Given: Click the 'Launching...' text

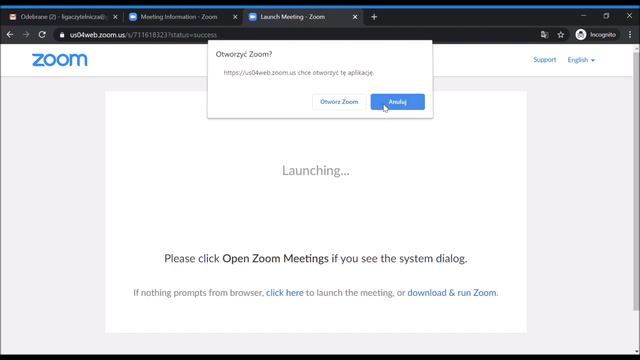Looking at the screenshot, I should [x=316, y=170].
